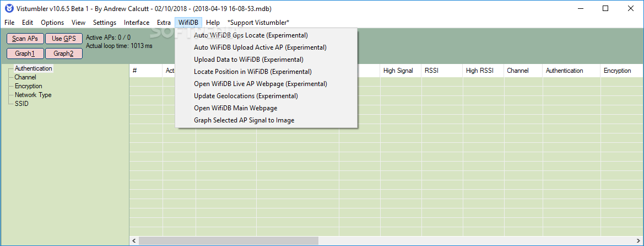Choose Graph Selected AP Signal to Image

pos(267,121)
